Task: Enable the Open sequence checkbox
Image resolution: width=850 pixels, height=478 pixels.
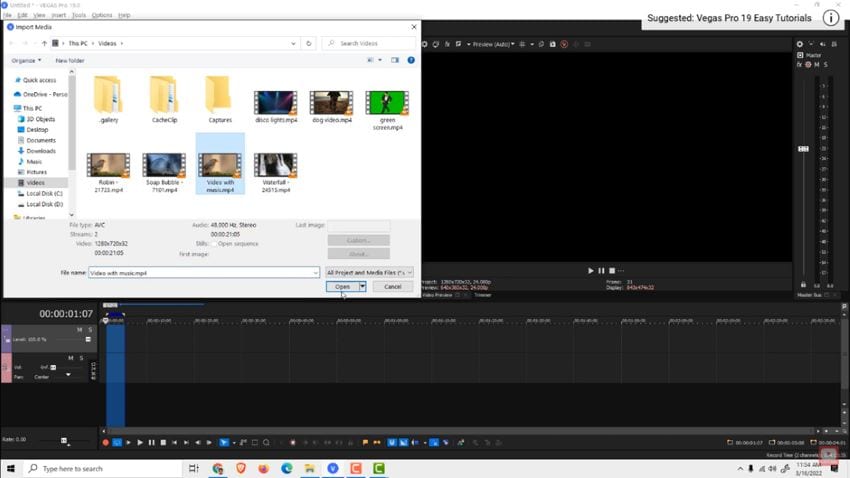Action: point(214,244)
